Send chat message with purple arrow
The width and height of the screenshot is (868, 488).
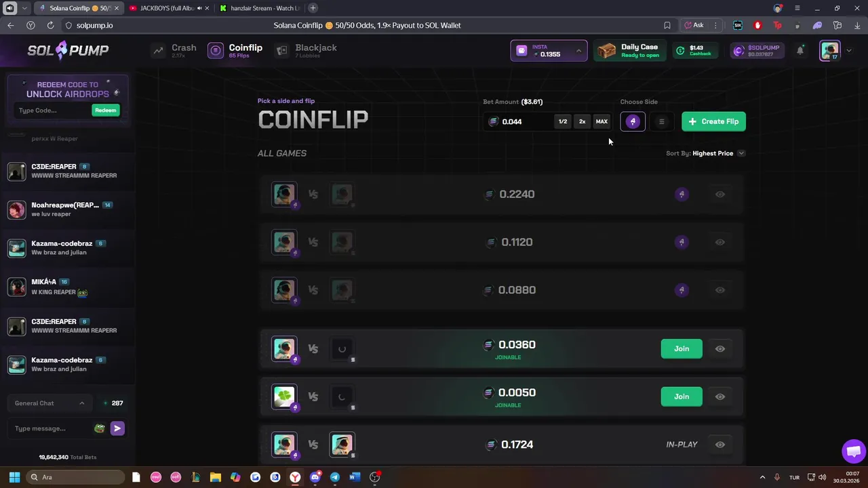click(x=117, y=428)
